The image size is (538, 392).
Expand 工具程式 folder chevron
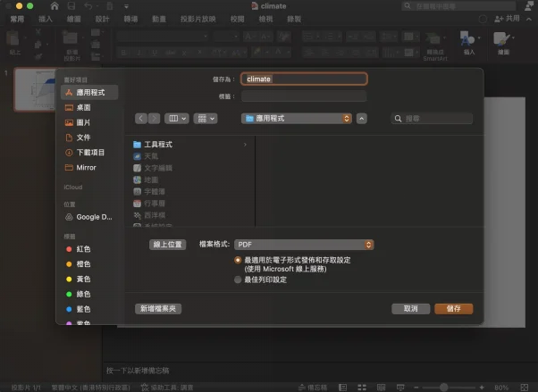(x=245, y=145)
